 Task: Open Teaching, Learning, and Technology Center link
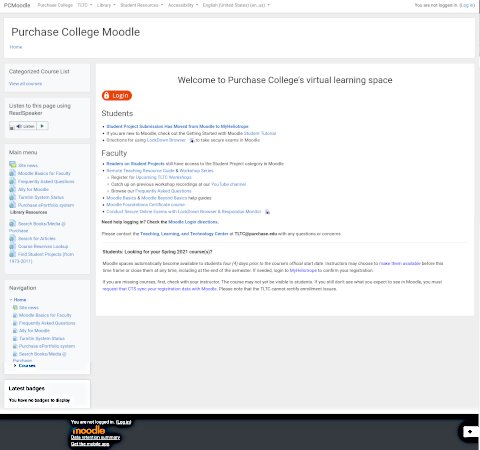pos(184,234)
